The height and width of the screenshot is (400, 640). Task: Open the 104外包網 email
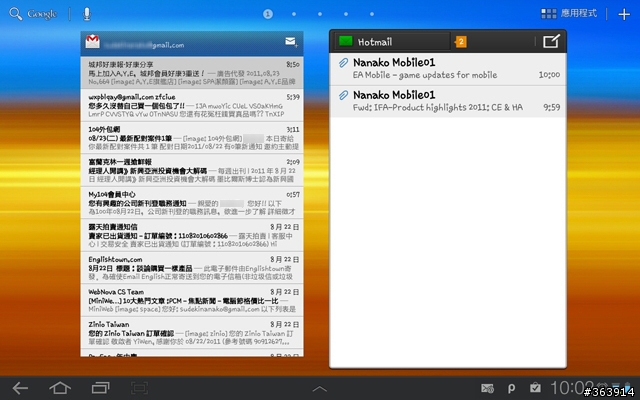(192, 138)
